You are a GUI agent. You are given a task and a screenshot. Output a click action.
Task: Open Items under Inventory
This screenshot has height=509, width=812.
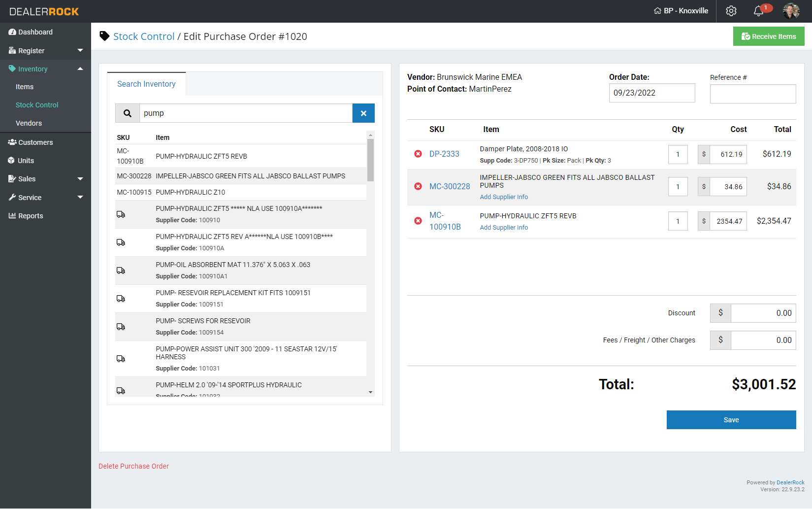[25, 87]
